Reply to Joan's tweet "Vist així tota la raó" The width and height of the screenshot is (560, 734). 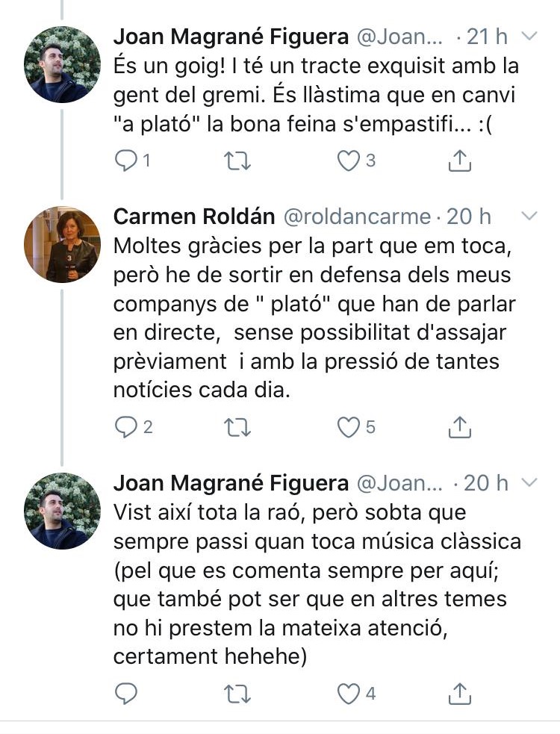(126, 694)
